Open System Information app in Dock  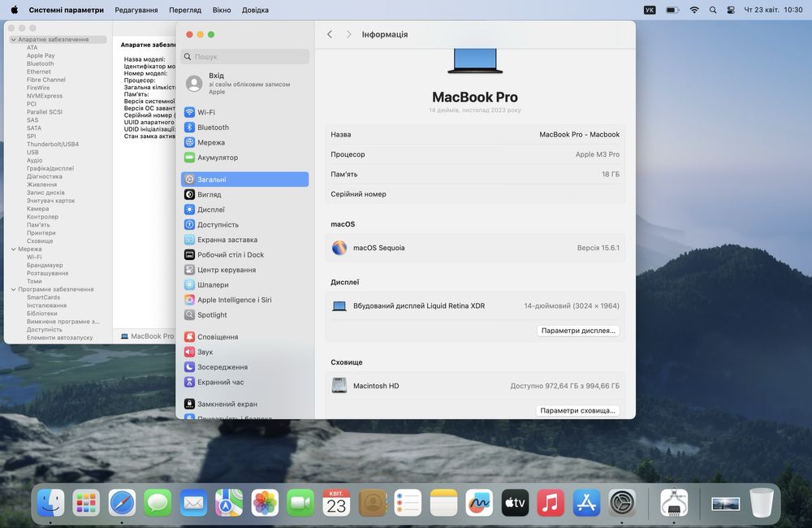(x=674, y=503)
